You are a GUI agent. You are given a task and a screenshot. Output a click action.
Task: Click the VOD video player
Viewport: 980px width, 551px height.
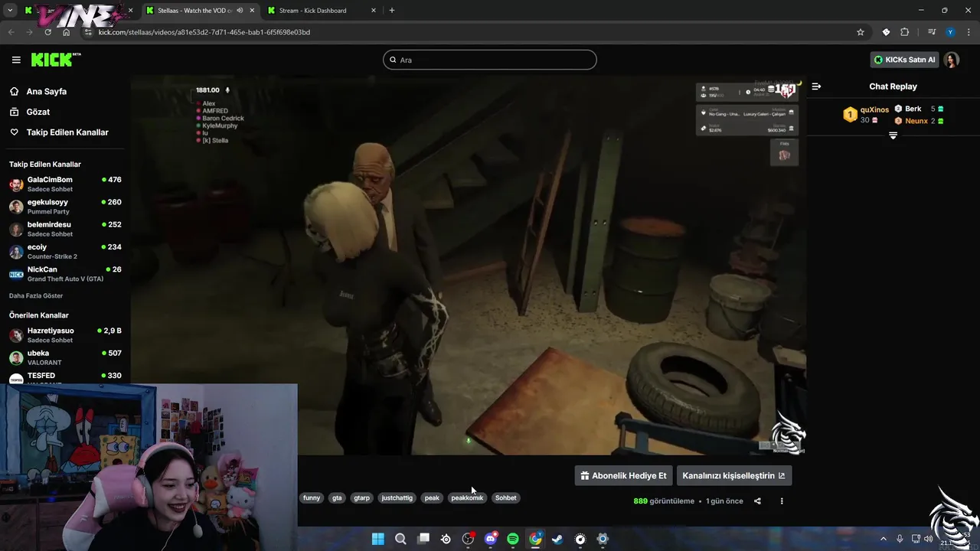[468, 265]
